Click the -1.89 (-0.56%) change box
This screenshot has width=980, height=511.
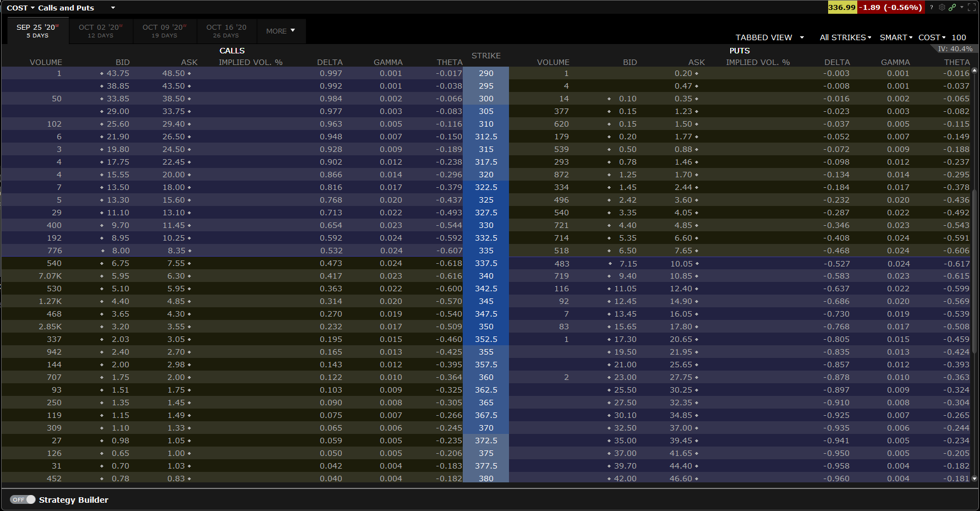891,7
